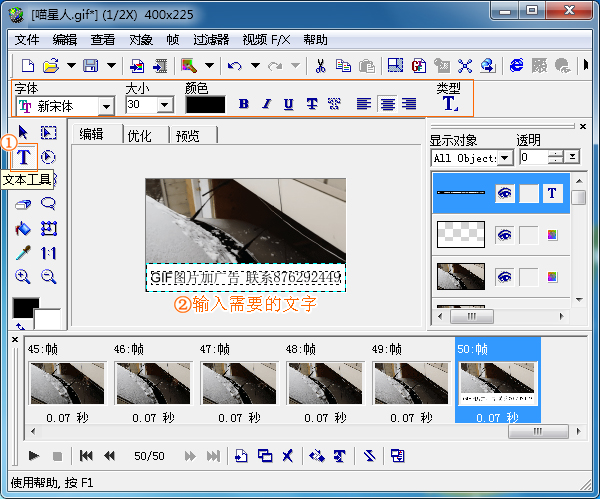Select frame 48 thumbnail
This screenshot has height=499, width=600.
(x=325, y=383)
